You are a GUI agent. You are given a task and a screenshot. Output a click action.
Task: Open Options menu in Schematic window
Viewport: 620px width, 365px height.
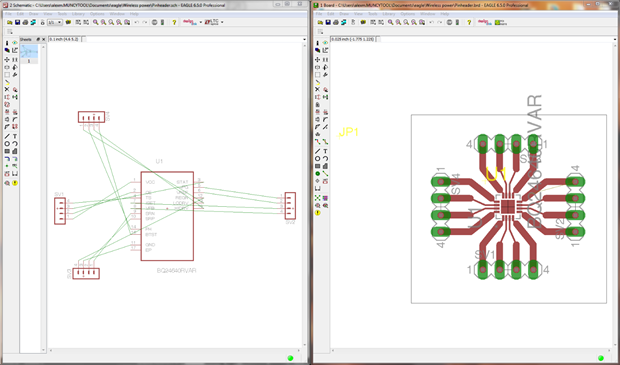click(97, 14)
